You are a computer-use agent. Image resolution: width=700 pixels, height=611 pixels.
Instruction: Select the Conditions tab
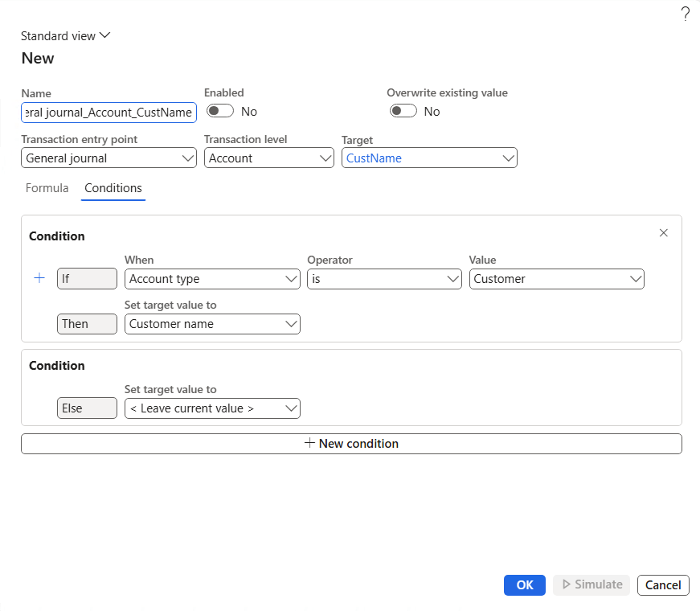pyautogui.click(x=113, y=188)
